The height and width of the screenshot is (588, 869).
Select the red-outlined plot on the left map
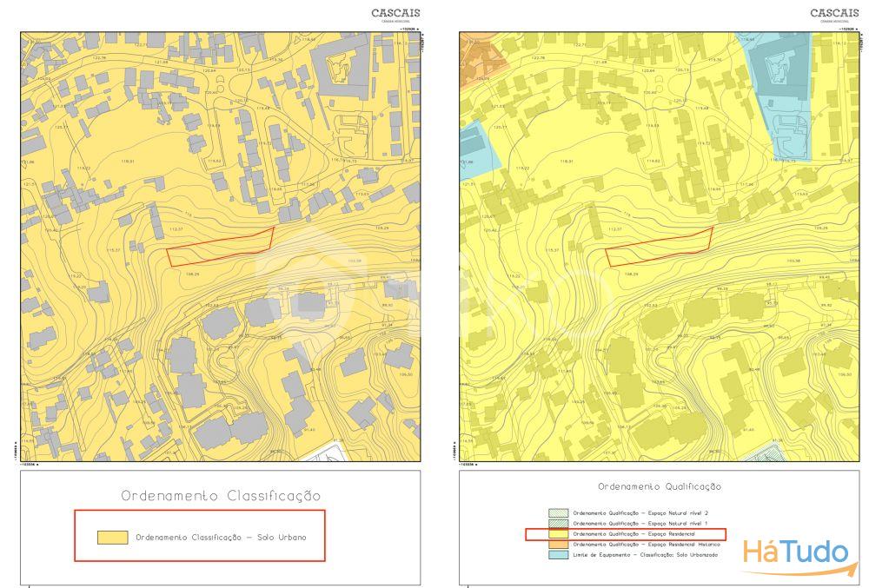(217, 248)
